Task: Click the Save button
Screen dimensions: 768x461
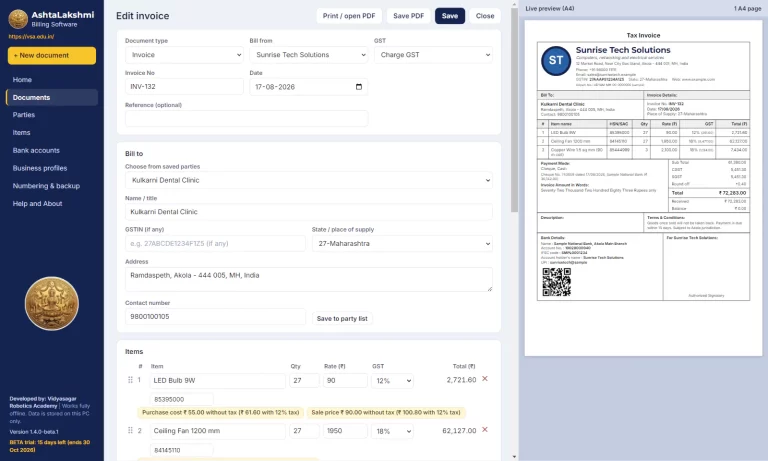Action: tap(450, 16)
